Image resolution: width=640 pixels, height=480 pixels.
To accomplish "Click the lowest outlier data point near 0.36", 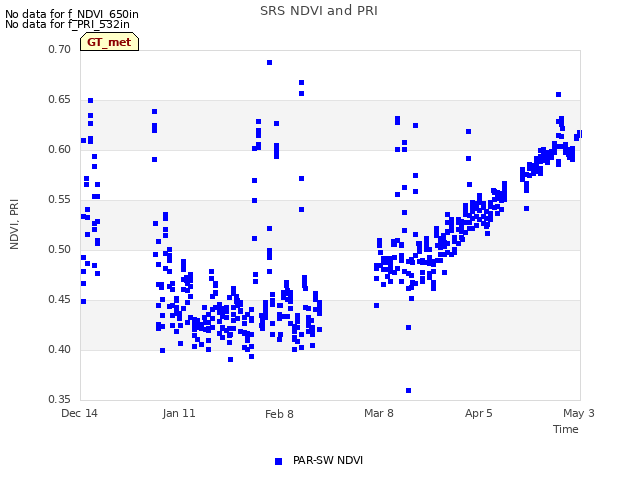I will coord(409,391).
